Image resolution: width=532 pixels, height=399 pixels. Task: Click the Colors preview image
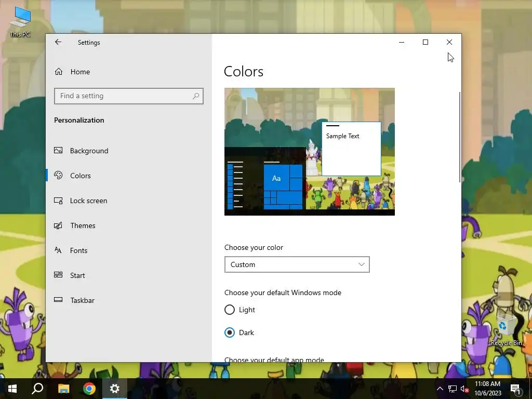click(x=310, y=152)
